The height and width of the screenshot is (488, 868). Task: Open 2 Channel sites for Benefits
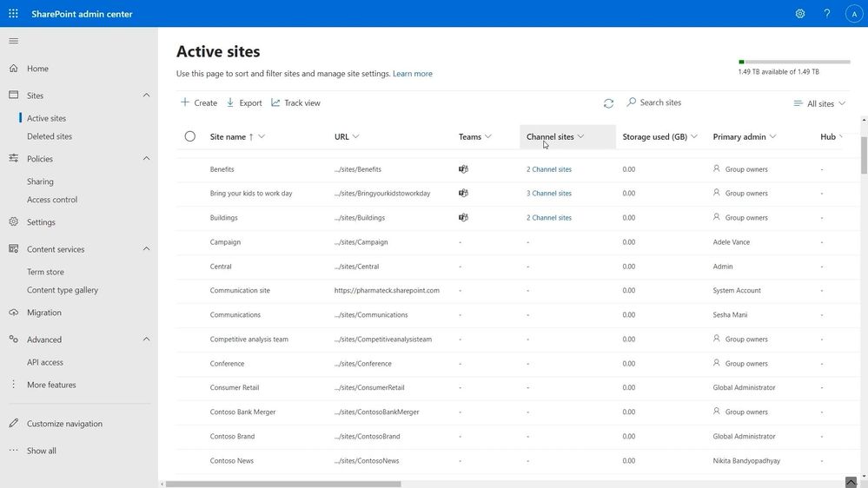[549, 169]
